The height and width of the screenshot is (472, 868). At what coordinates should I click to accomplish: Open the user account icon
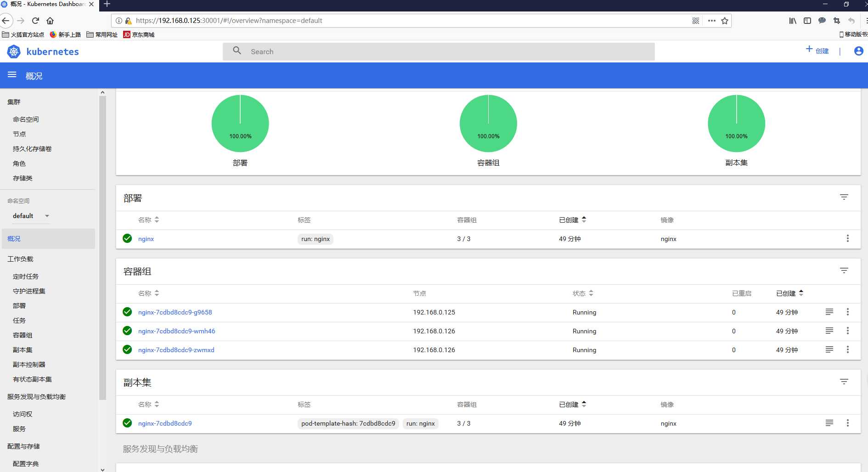point(858,51)
